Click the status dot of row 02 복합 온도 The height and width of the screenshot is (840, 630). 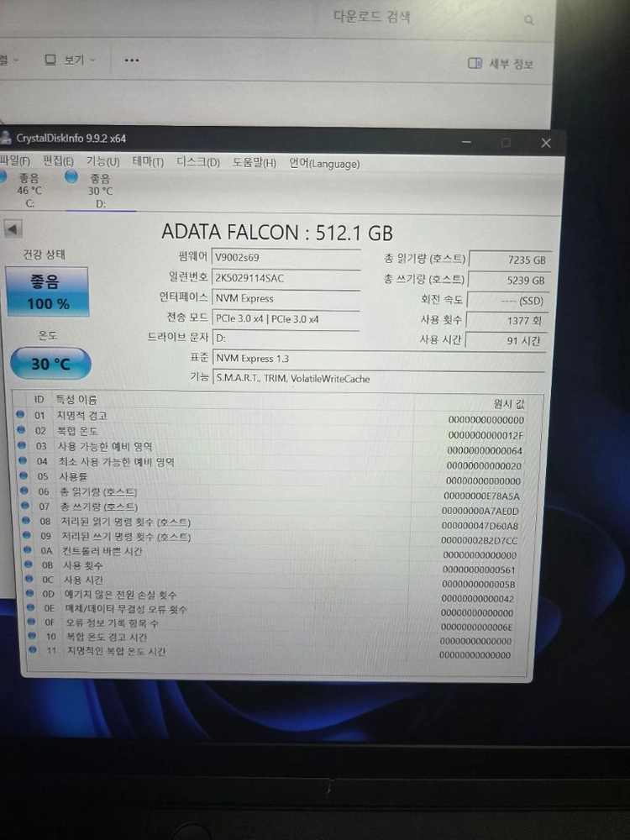pos(22,429)
